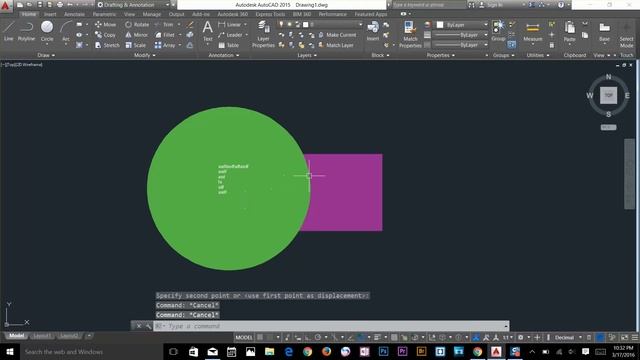Click the Scale tool
The image size is (640, 360).
135,45
